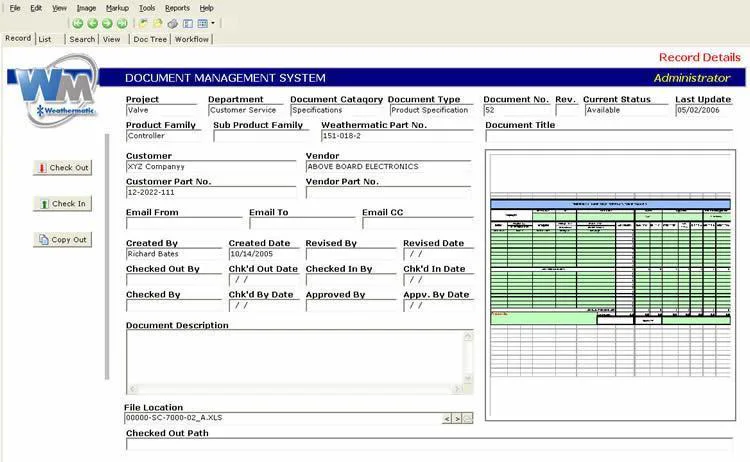
Task: Switch to the Workflow tab
Action: click(191, 39)
